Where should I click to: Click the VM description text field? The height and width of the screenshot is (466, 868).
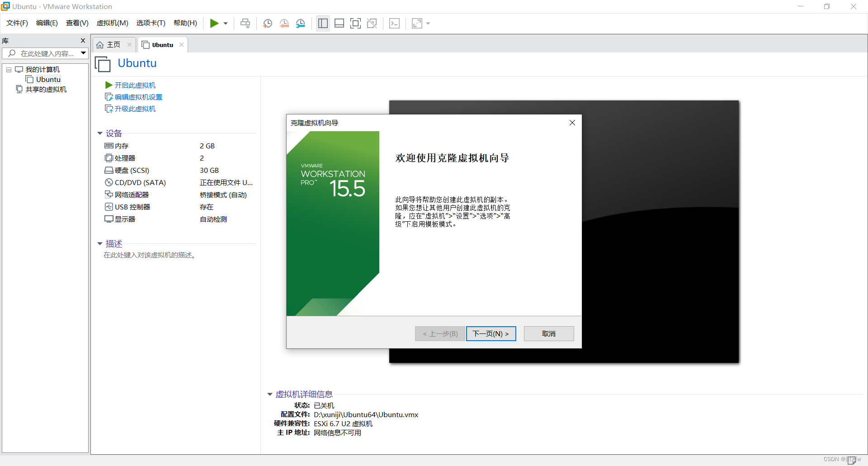pyautogui.click(x=150, y=255)
